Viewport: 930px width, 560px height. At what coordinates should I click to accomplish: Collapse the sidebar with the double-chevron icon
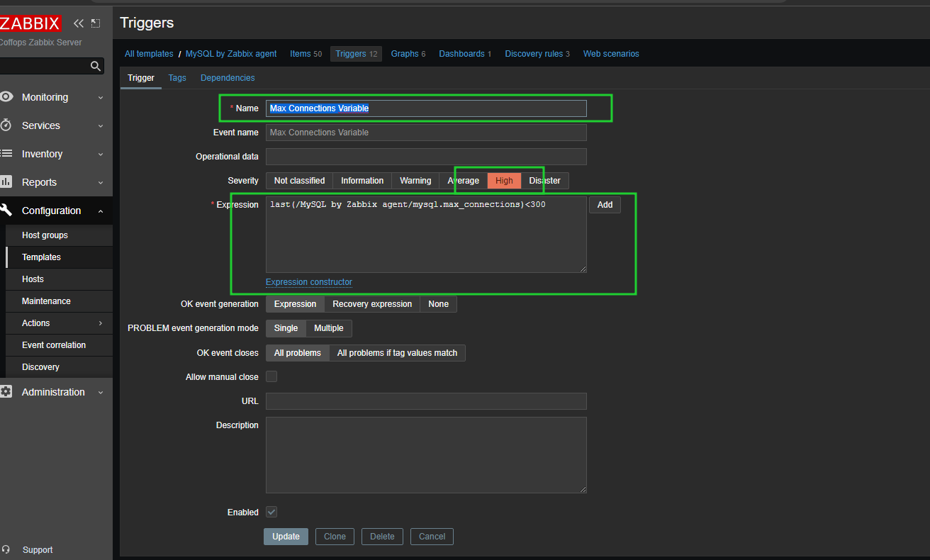tap(78, 23)
